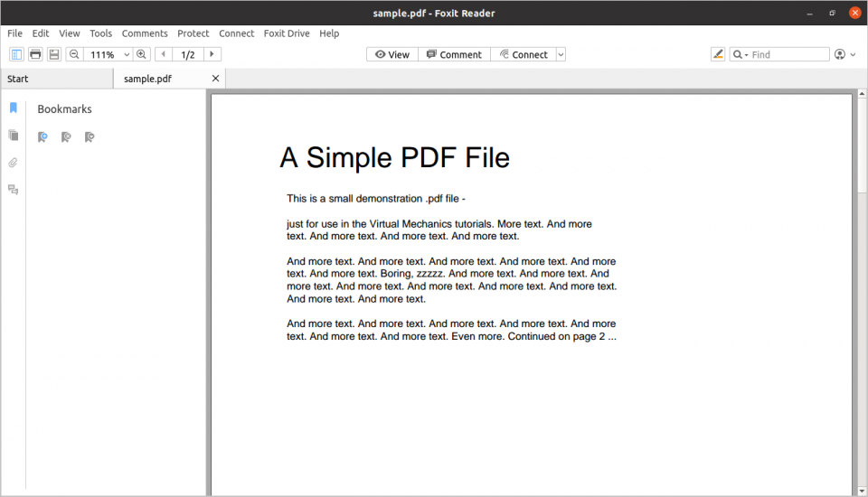Screen dimensions: 868x497
Task: Click the text 'This is a small demonstration .pdf file -'
Action: (376, 199)
